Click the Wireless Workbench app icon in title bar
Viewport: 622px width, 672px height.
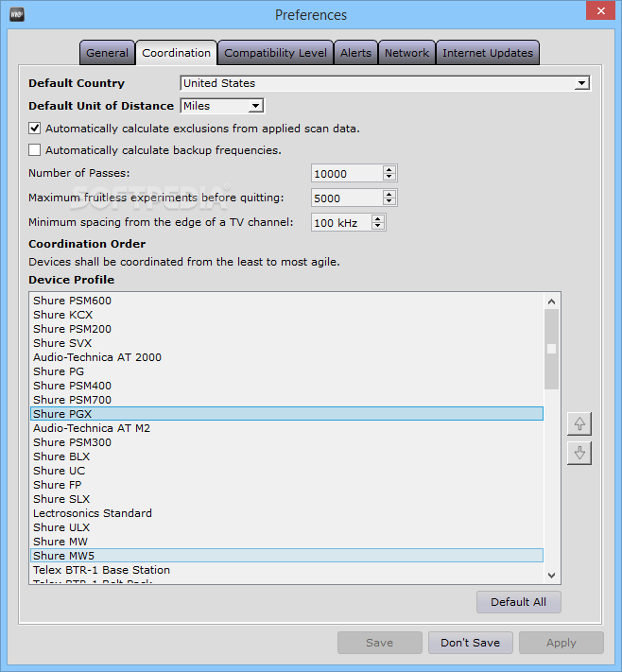17,14
